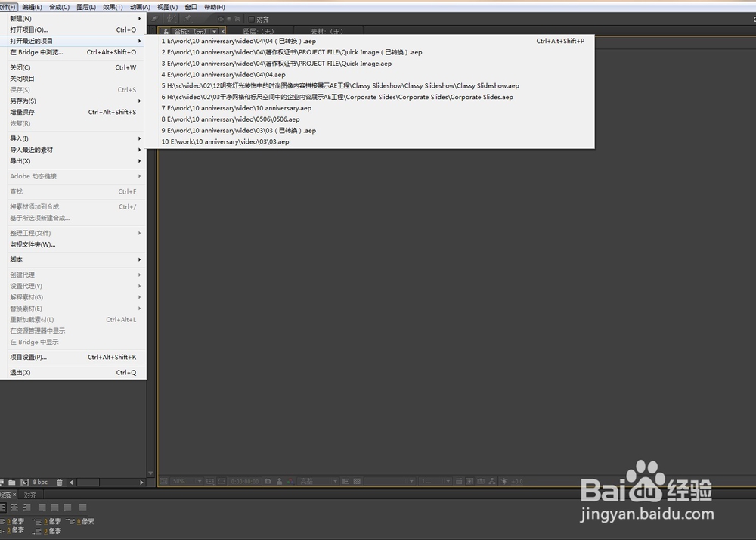This screenshot has width=756, height=540.
Task: Select right align text in Paragraph panel
Action: (x=27, y=507)
